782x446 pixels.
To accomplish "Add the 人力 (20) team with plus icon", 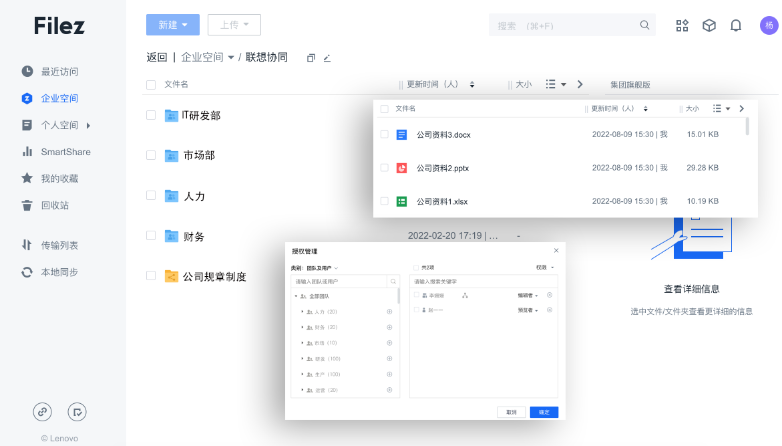I will pos(390,311).
